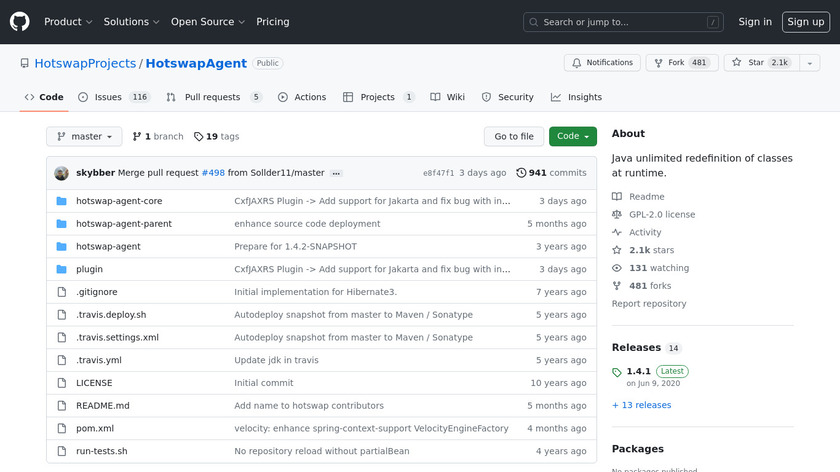This screenshot has height=472, width=840.
Task: Open the hotswap-agent-core folder
Action: click(x=119, y=201)
